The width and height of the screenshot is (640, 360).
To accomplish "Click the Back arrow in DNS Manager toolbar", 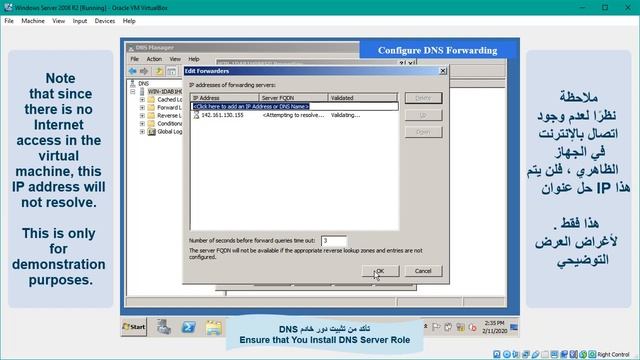I will [133, 71].
